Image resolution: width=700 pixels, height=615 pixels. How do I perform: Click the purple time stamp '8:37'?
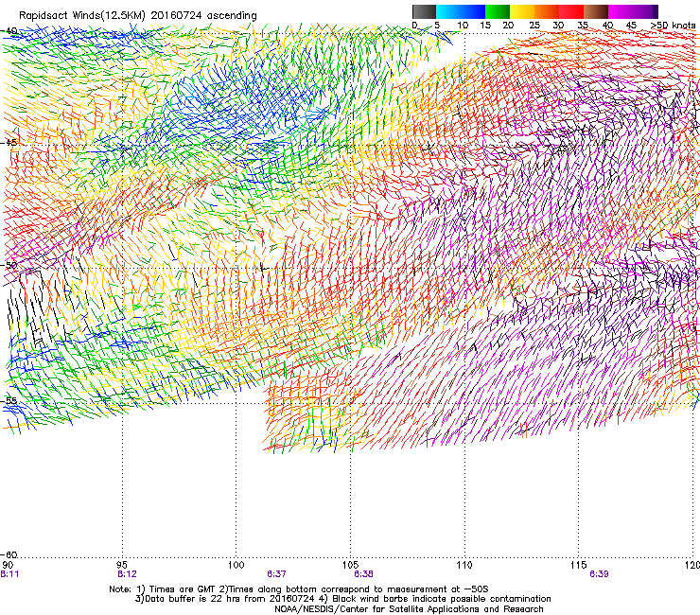276,574
